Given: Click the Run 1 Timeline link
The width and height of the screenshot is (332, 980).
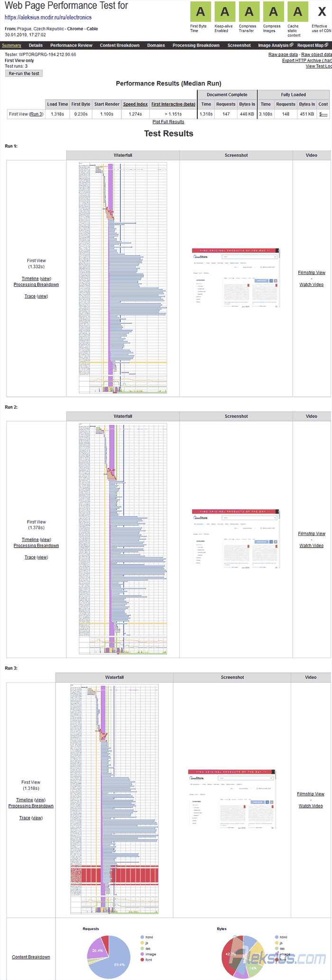Looking at the screenshot, I should 30,279.
